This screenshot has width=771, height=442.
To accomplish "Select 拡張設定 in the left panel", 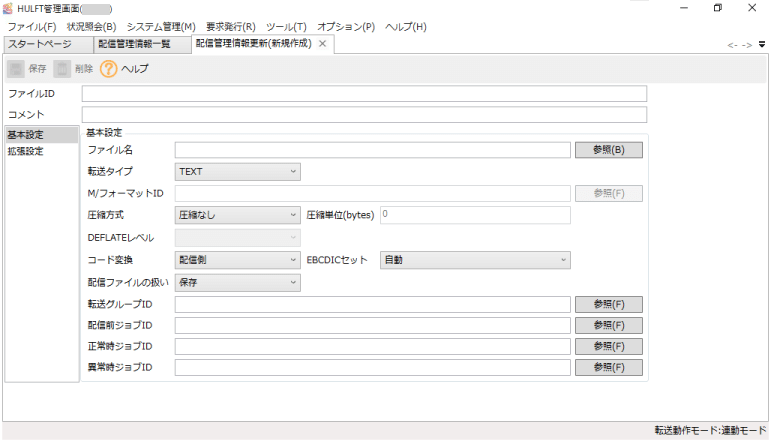I will pyautogui.click(x=42, y=151).
